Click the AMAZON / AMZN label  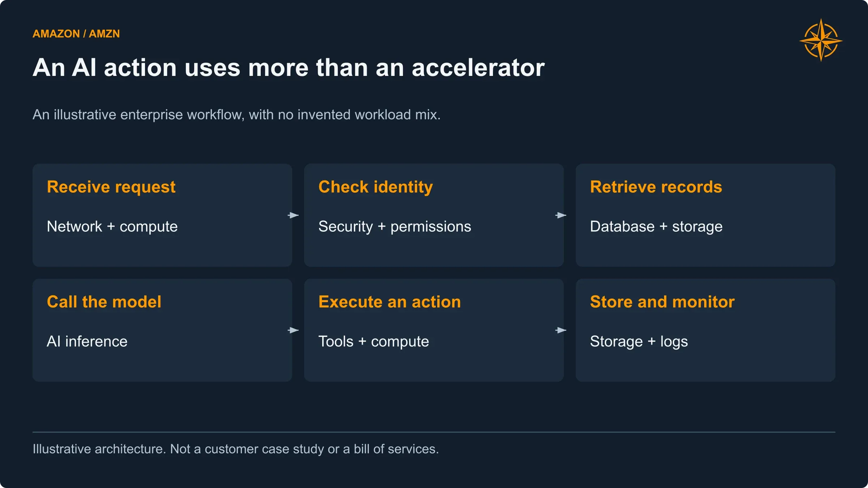[76, 34]
